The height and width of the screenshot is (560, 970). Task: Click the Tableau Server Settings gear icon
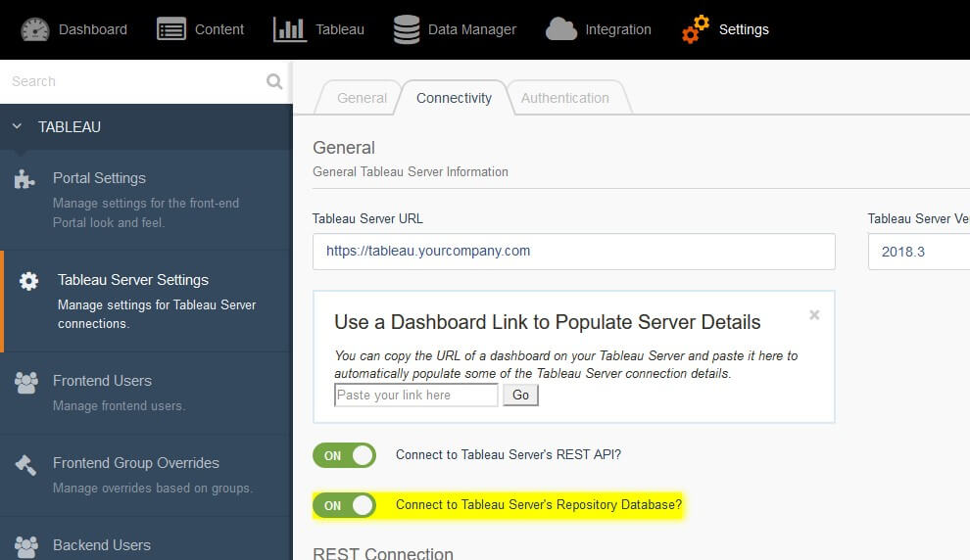pos(29,281)
